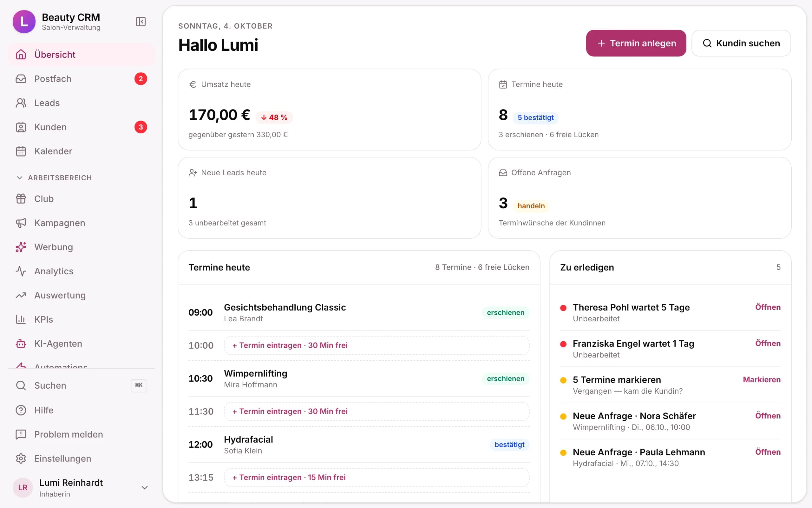Viewport: 812px width, 508px height.
Task: Click the Leads people icon
Action: click(x=21, y=103)
